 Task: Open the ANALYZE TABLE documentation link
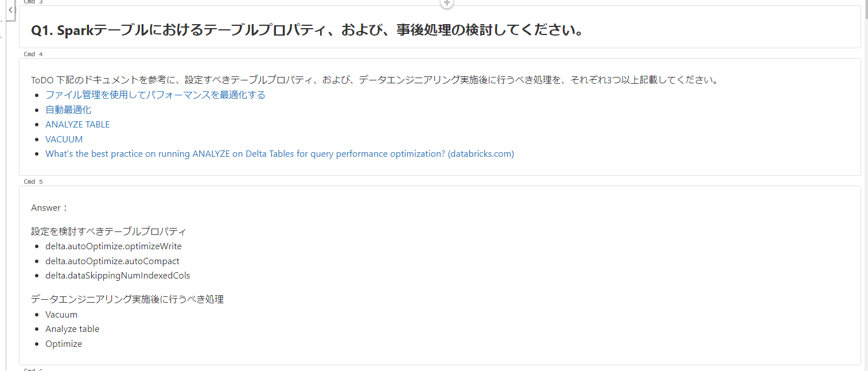77,124
